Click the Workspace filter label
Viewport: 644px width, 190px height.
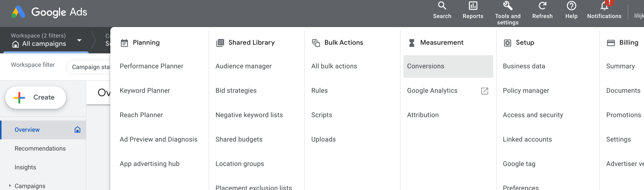coord(33,65)
